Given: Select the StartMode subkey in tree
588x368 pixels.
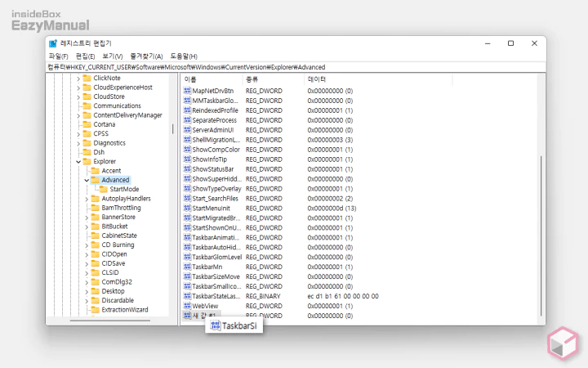Looking at the screenshot, I should [x=124, y=190].
